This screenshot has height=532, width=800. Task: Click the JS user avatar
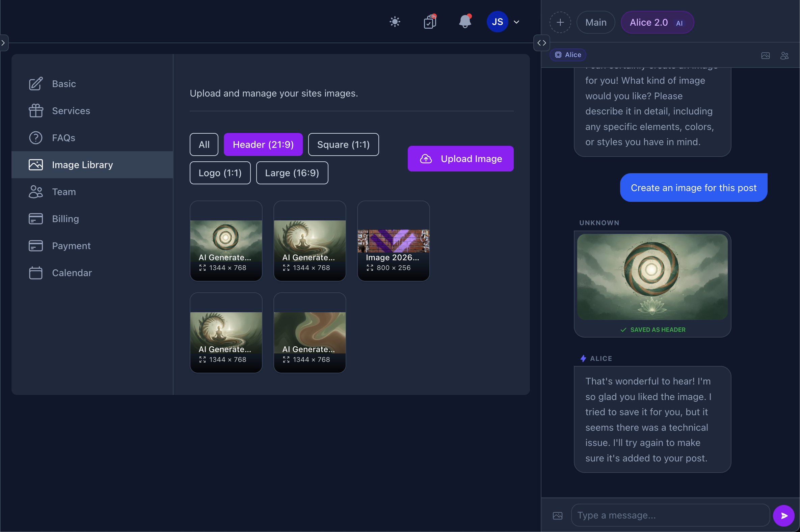click(497, 22)
